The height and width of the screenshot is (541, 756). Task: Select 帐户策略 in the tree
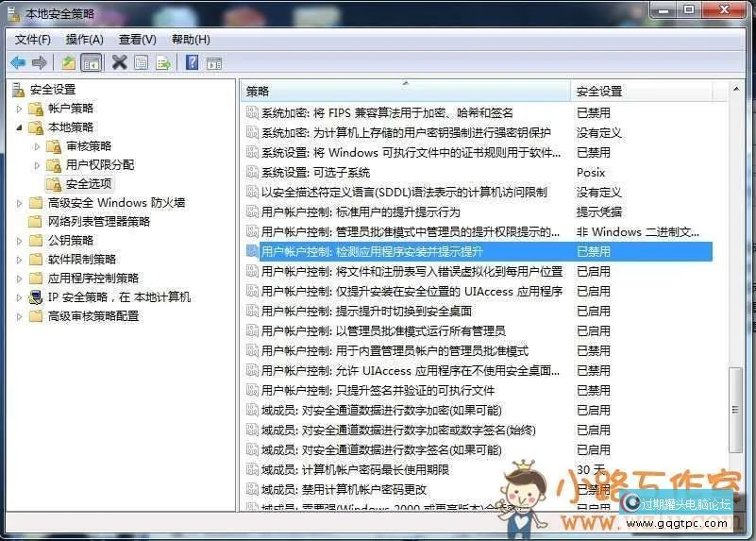(71, 108)
